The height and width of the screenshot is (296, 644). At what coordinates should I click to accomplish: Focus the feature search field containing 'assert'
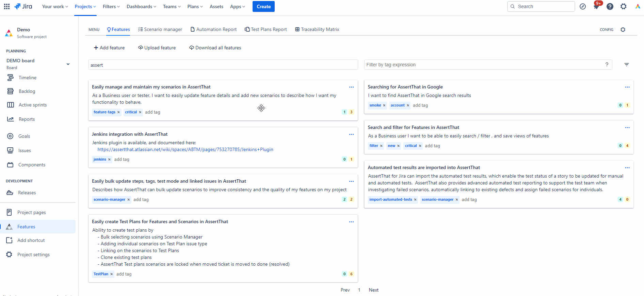(x=223, y=65)
